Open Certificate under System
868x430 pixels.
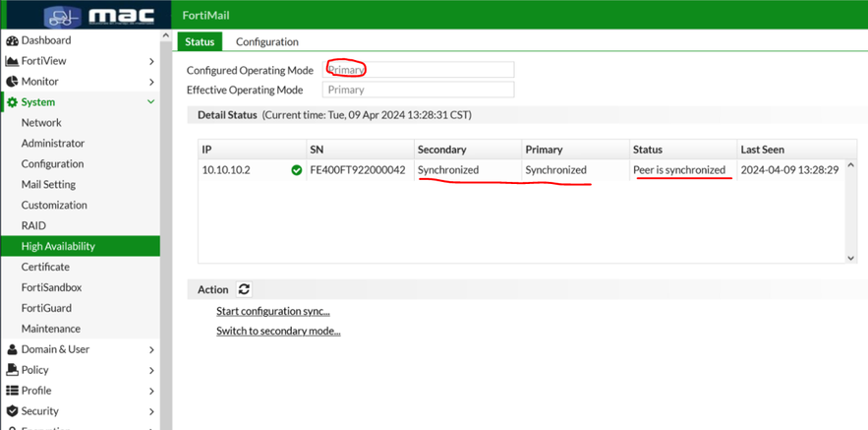(45, 267)
